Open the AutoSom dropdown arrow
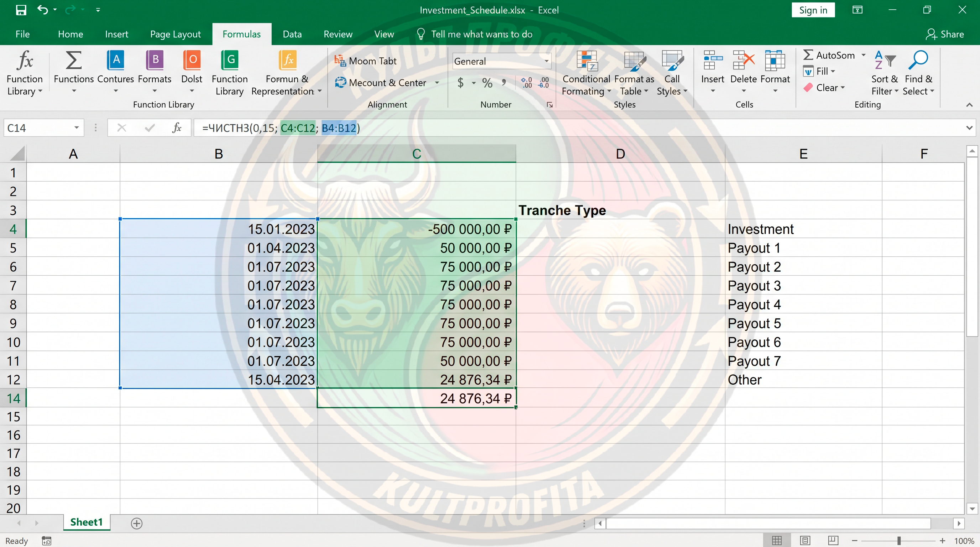The height and width of the screenshot is (547, 980). (864, 55)
